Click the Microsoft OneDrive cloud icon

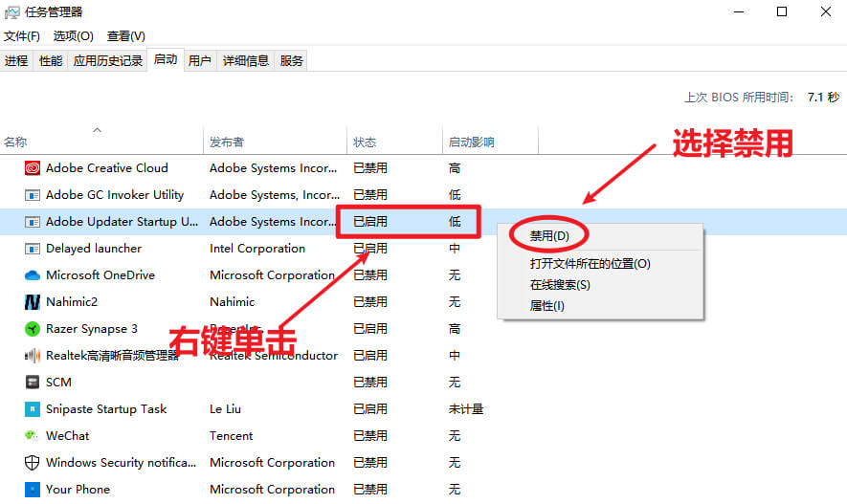click(32, 275)
